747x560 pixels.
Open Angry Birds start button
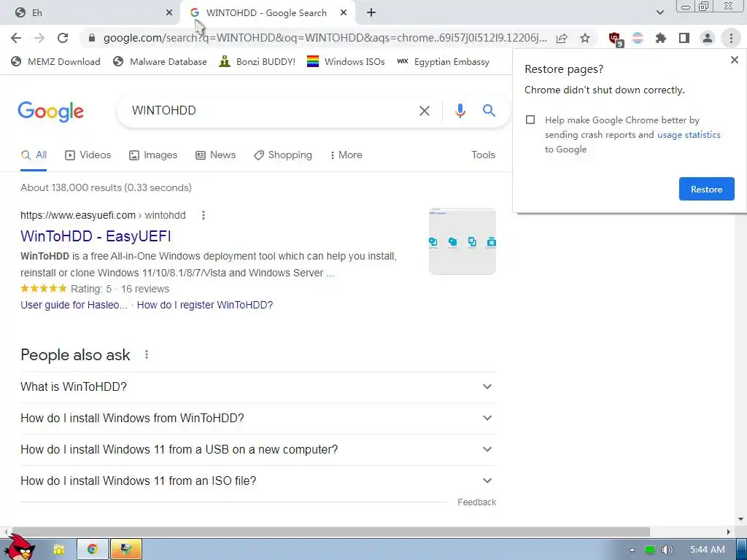(x=19, y=548)
